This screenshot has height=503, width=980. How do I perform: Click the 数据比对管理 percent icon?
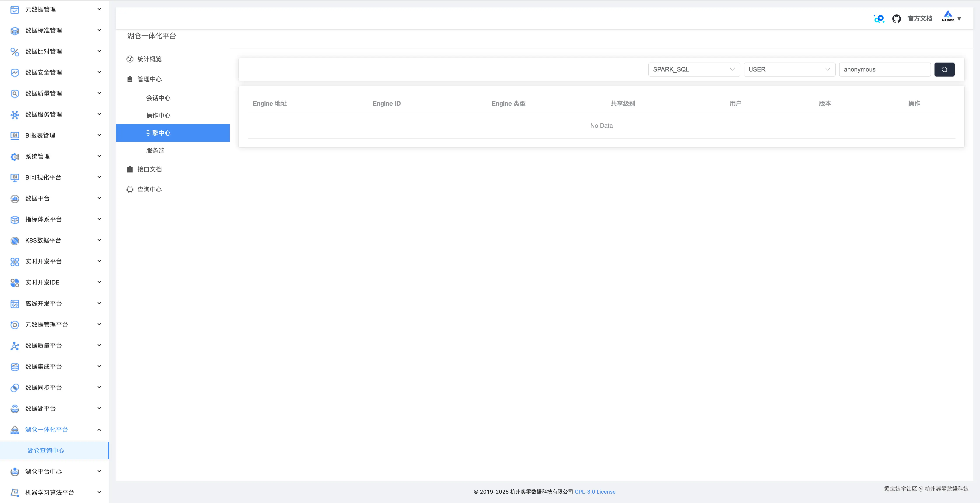(x=14, y=51)
